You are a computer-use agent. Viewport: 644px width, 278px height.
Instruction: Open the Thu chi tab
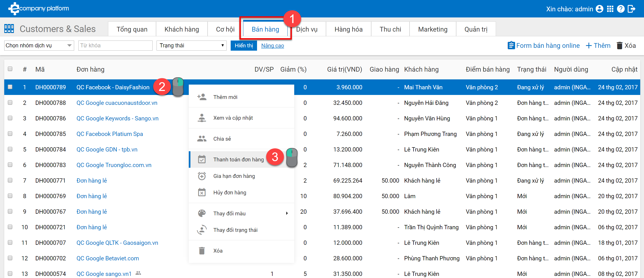tap(390, 29)
